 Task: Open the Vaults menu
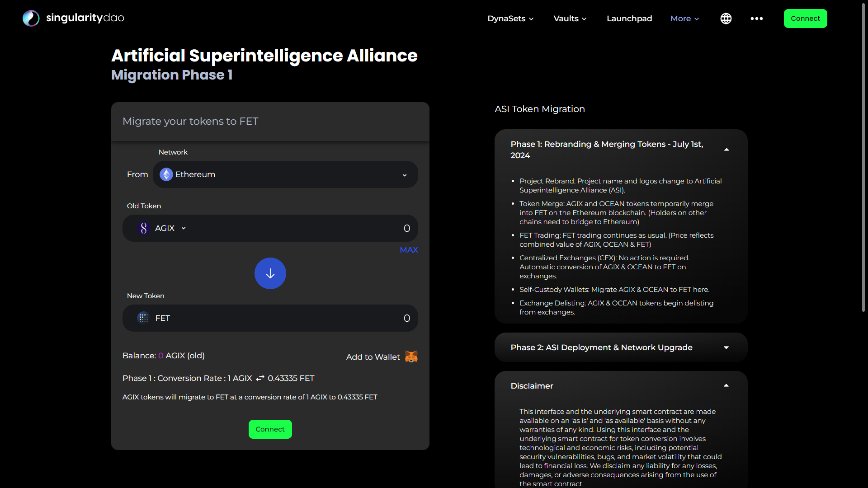[x=570, y=19]
